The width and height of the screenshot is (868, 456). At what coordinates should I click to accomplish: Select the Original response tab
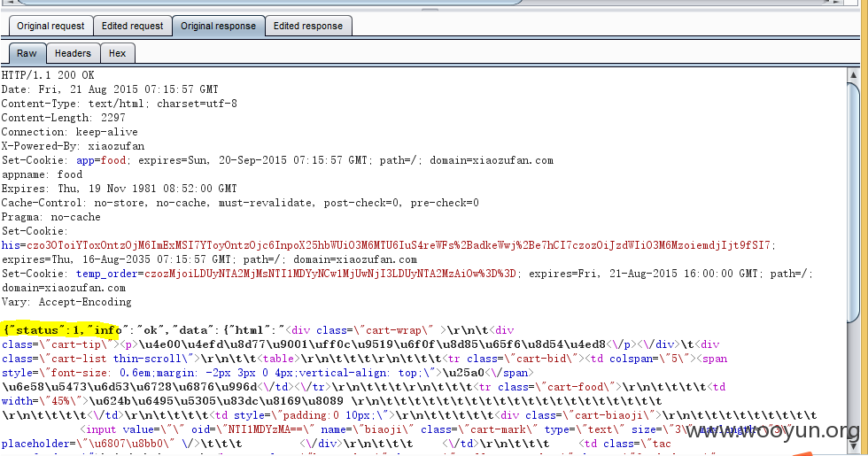pos(218,26)
